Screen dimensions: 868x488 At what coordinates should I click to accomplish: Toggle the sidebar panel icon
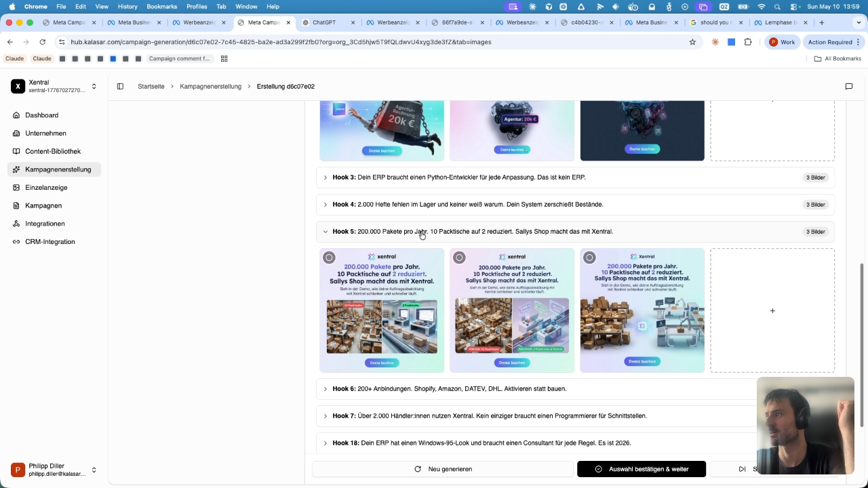pyautogui.click(x=120, y=86)
